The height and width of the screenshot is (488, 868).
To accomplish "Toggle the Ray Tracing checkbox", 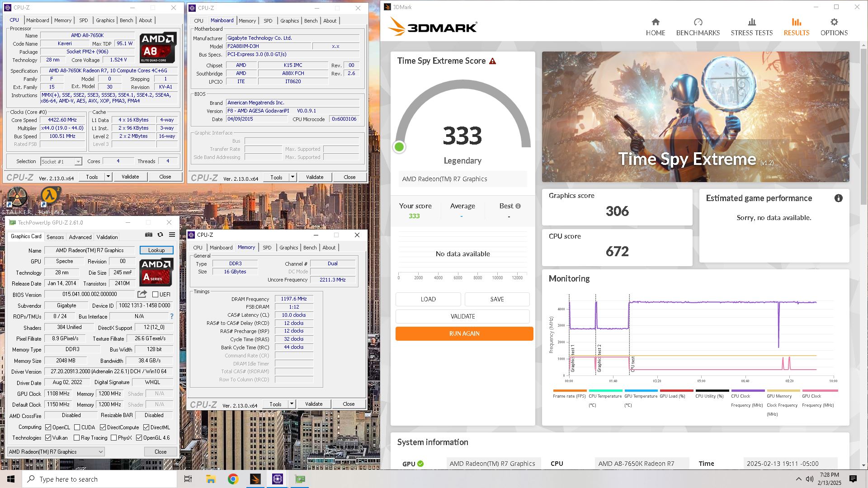I will coord(76,438).
